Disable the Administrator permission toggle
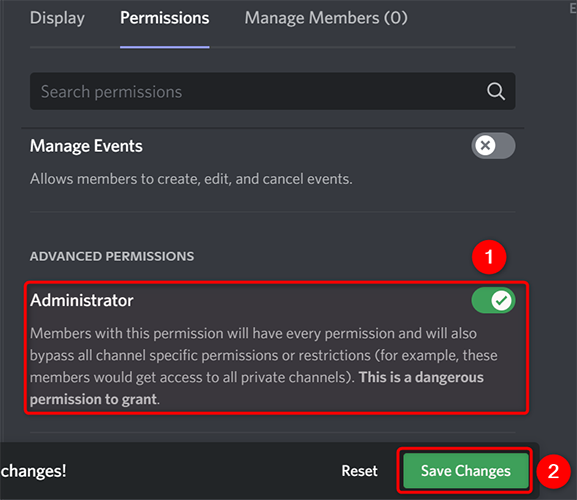This screenshot has width=577, height=500. pos(493,301)
